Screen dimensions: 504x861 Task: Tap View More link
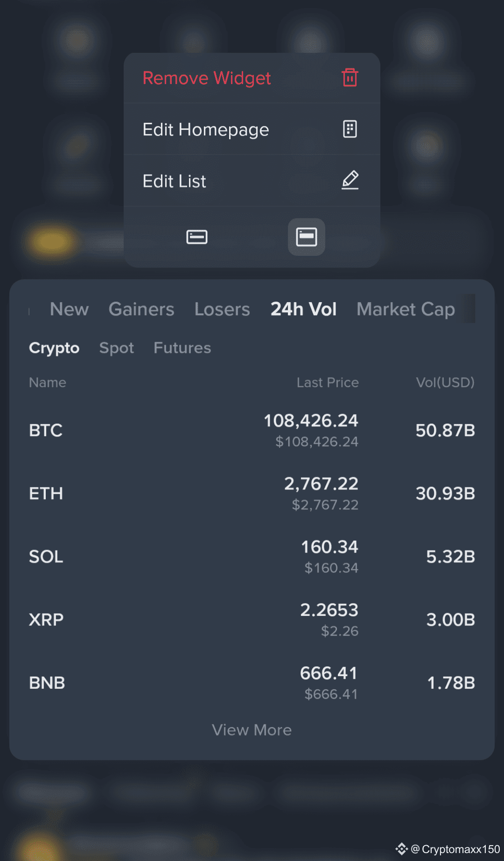pos(252,730)
